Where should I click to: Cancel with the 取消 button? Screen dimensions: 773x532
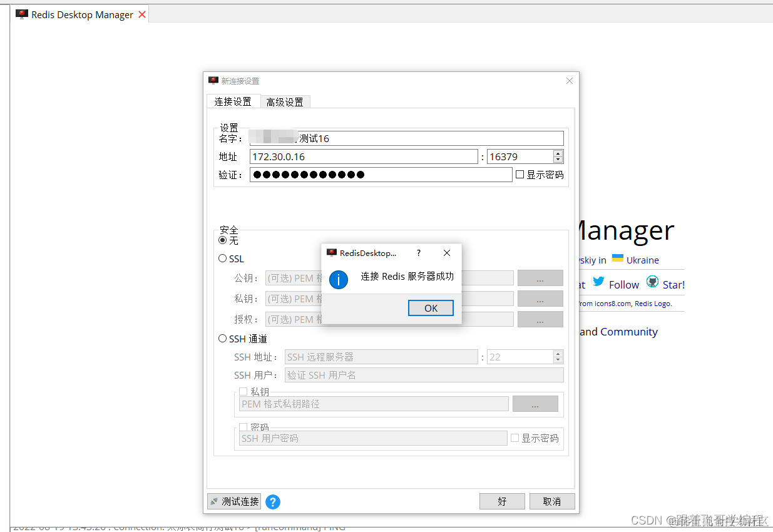tap(552, 501)
